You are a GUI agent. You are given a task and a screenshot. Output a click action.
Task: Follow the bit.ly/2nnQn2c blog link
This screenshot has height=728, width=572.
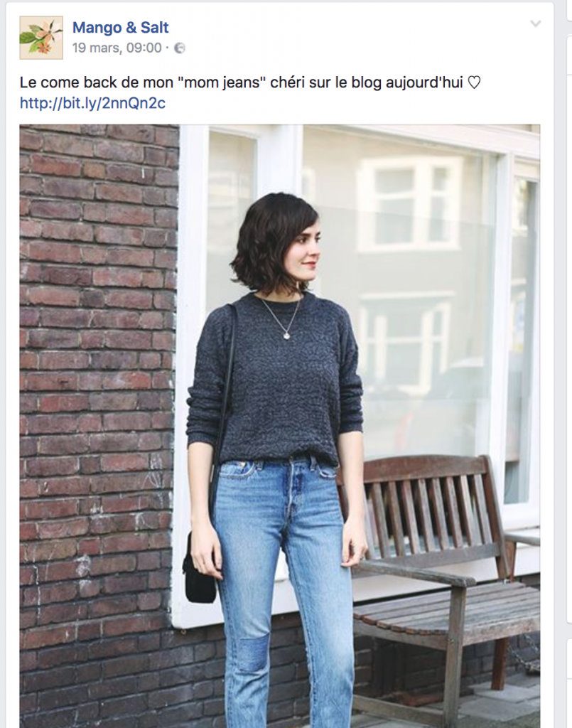92,102
